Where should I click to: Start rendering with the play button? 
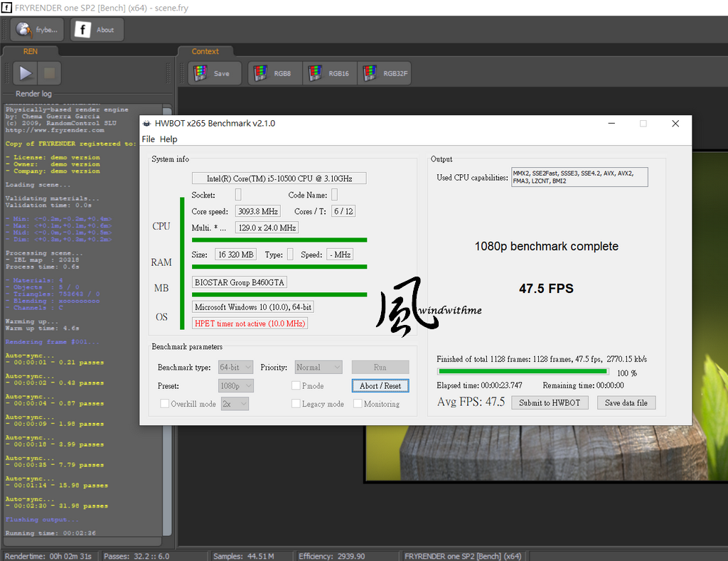tap(25, 73)
